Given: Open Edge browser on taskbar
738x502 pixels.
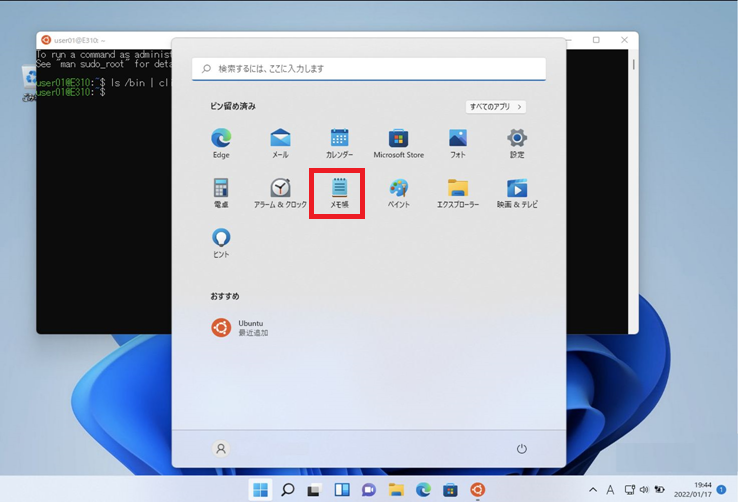Looking at the screenshot, I should point(423,490).
